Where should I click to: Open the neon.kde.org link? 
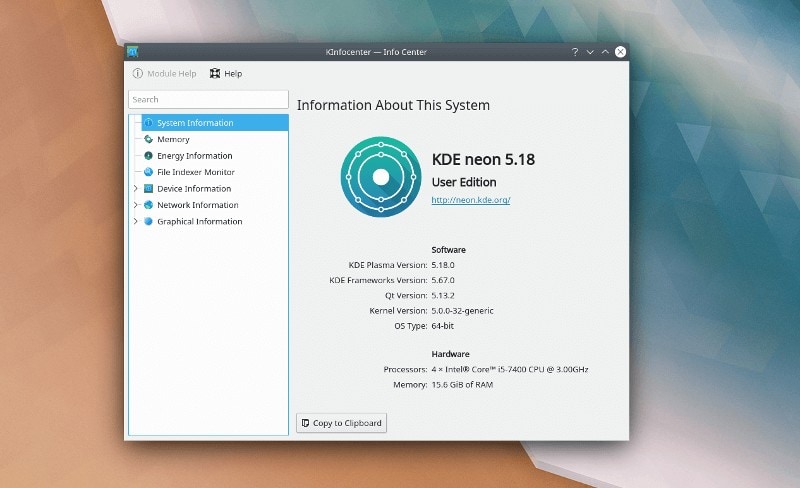(x=471, y=200)
